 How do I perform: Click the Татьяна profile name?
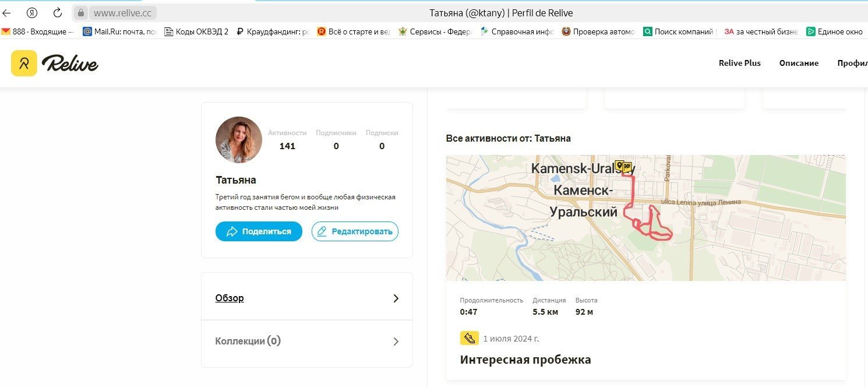pyautogui.click(x=236, y=180)
